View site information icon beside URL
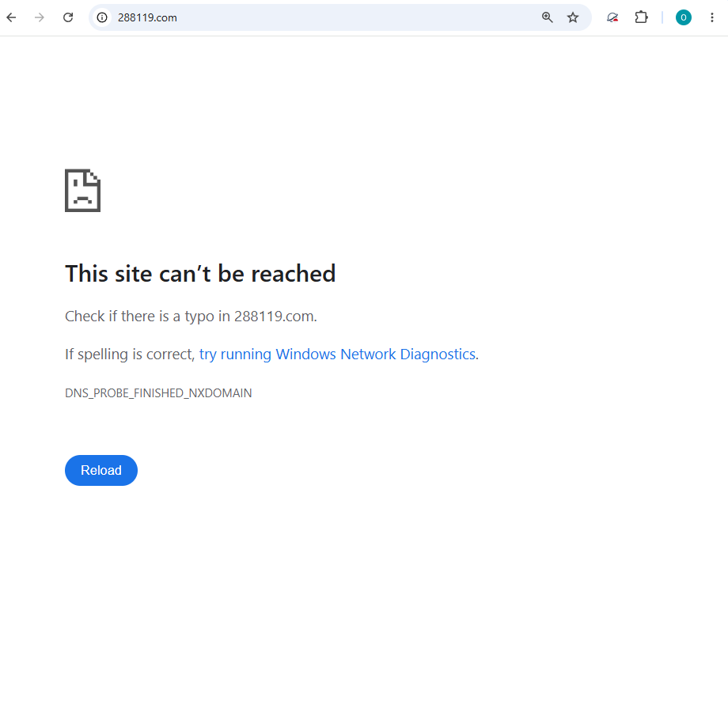This screenshot has width=728, height=709. 102,17
